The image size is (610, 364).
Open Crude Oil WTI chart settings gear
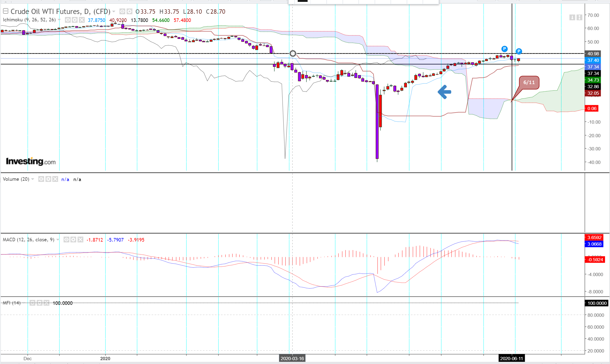coord(129,12)
